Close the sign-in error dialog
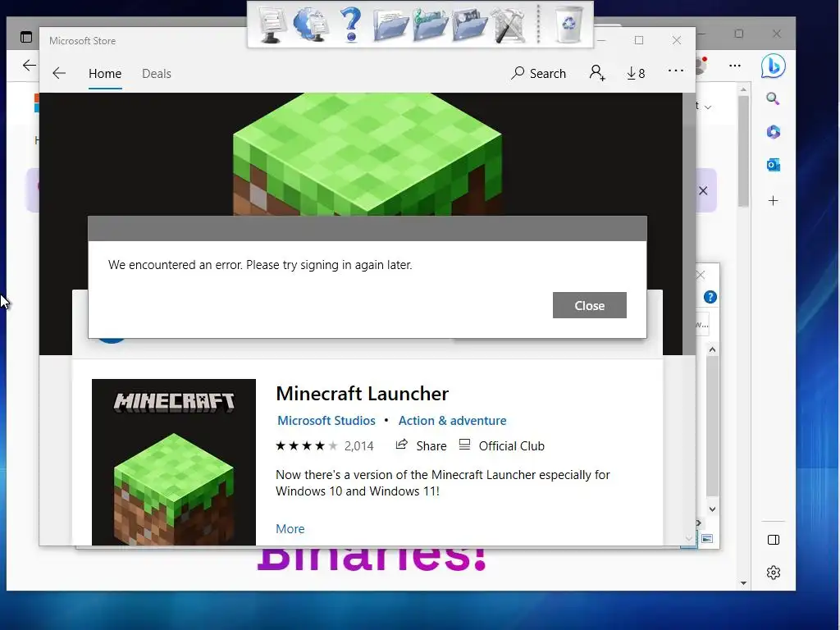840x630 pixels. [589, 305]
